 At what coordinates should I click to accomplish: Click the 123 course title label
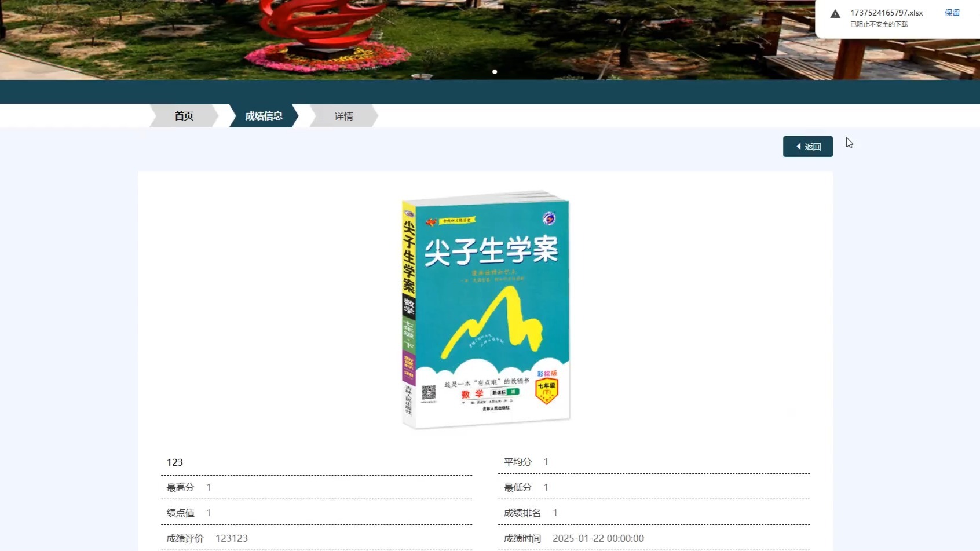[x=175, y=462]
